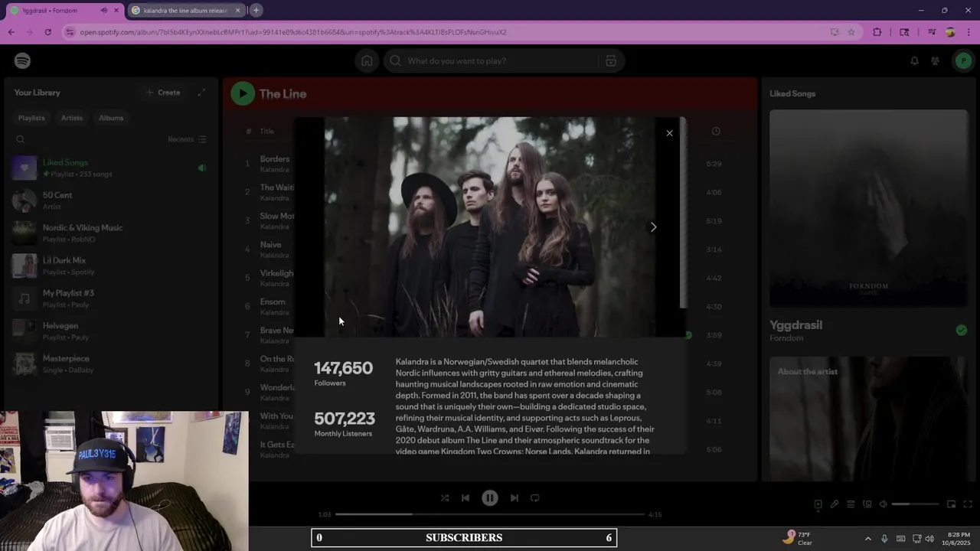Viewport: 980px width, 551px height.
Task: Show hidden tray icons chevron
Action: point(867,539)
